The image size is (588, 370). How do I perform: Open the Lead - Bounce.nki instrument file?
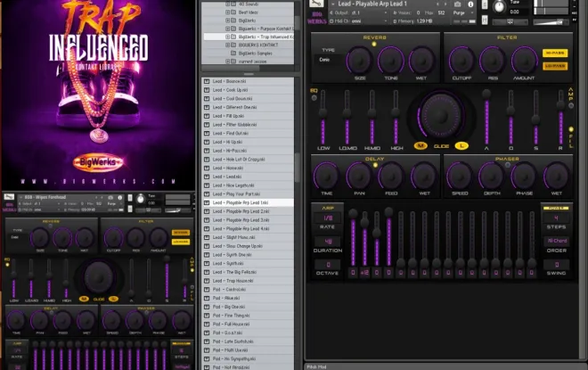point(248,81)
